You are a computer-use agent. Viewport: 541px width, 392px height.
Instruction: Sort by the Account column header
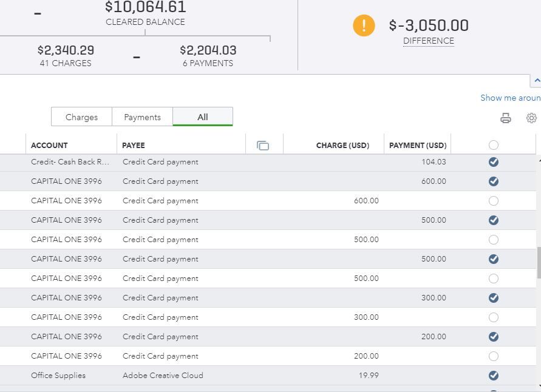point(49,146)
